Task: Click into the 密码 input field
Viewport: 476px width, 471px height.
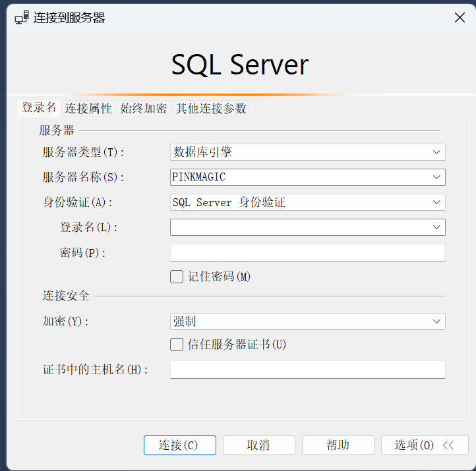Action: (307, 253)
